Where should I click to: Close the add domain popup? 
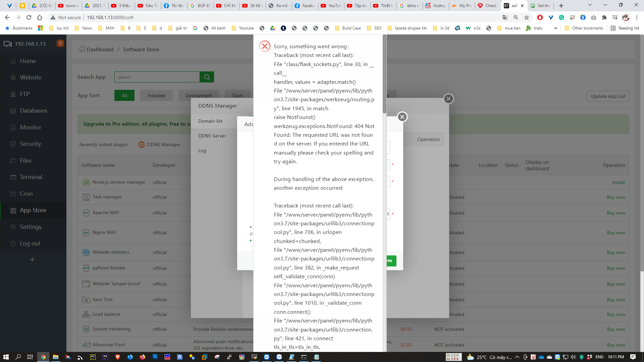(x=402, y=117)
